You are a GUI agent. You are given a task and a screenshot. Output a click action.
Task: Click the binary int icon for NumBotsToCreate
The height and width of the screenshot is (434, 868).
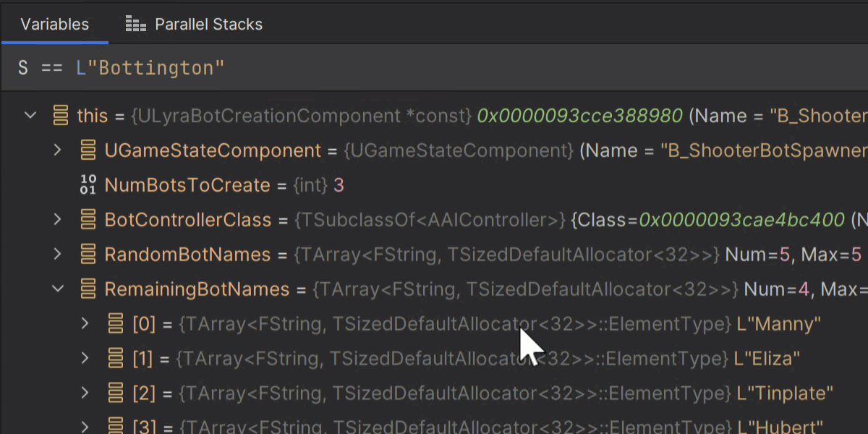[x=88, y=184]
